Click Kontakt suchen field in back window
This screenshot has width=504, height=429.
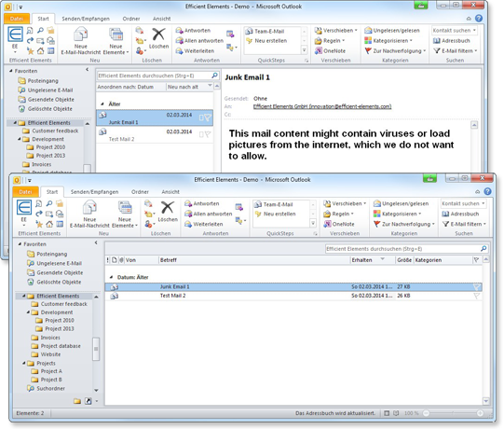tap(455, 30)
